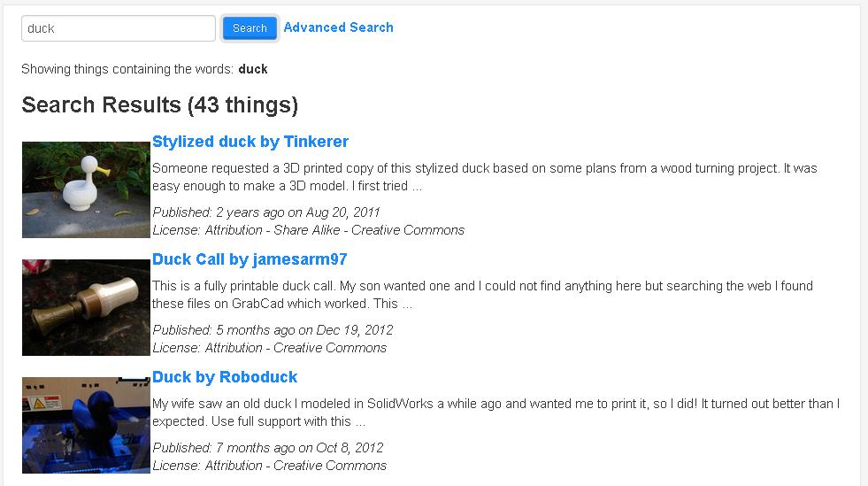The image size is (868, 486).
Task: Click the Share Alike license line
Action: point(308,230)
